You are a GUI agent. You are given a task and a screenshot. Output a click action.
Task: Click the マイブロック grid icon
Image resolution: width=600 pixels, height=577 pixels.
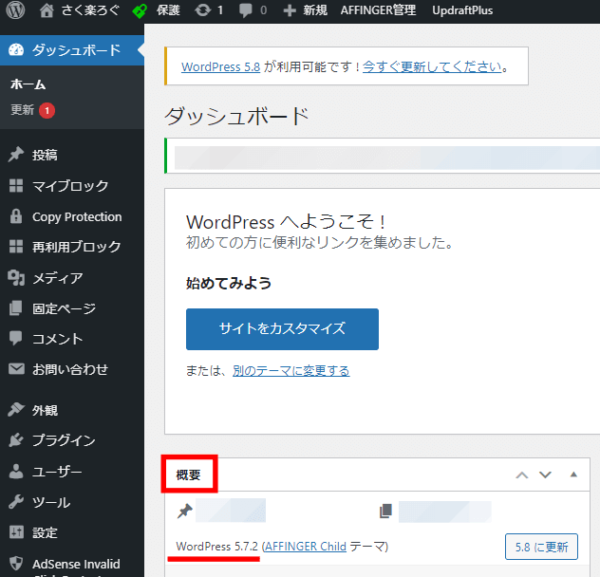click(16, 186)
